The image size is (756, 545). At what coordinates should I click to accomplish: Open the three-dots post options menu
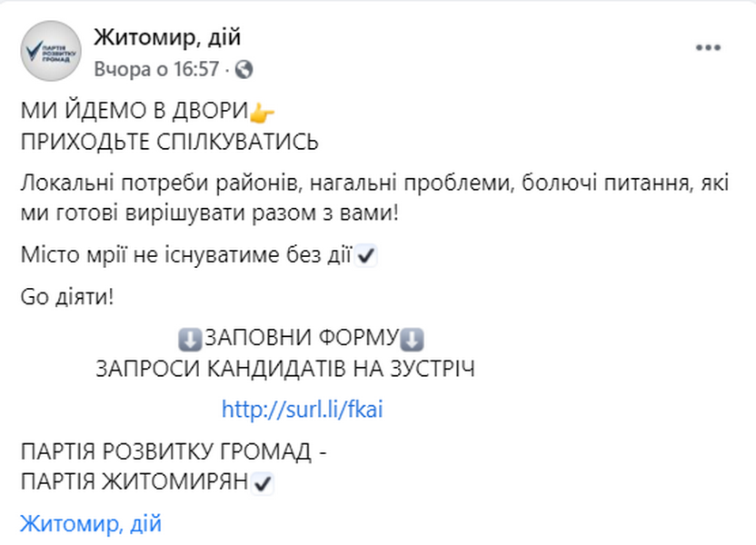[x=708, y=47]
